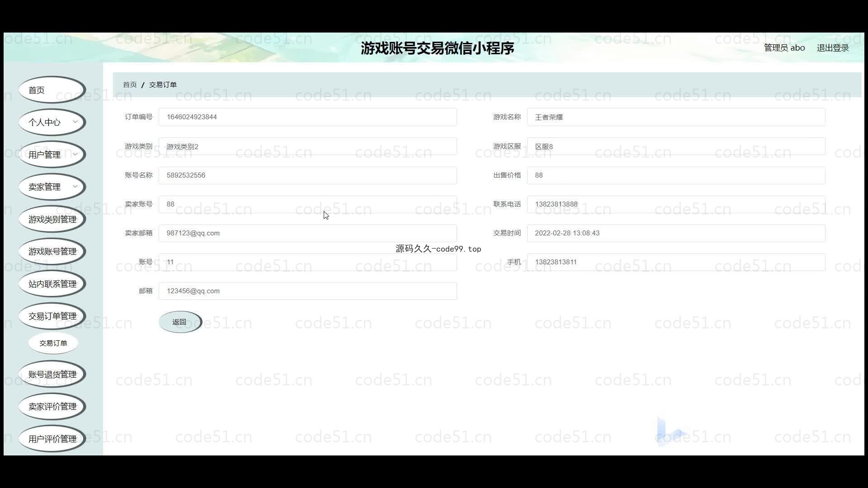Collapse the 交易订单管理 sidebar menu
Image resolution: width=868 pixels, height=488 pixels.
[52, 316]
